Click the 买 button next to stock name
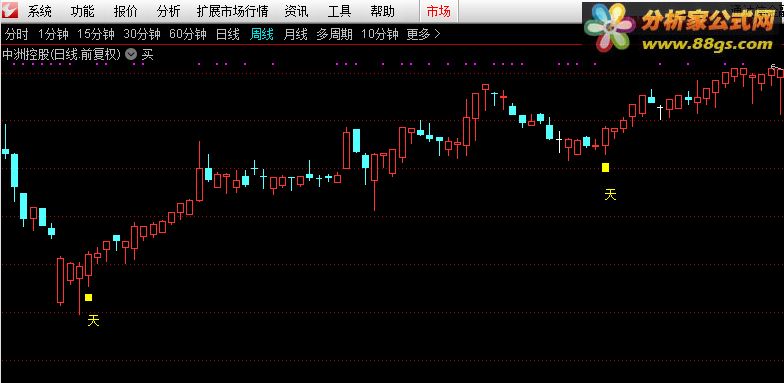This screenshot has height=383, width=784. coord(148,54)
